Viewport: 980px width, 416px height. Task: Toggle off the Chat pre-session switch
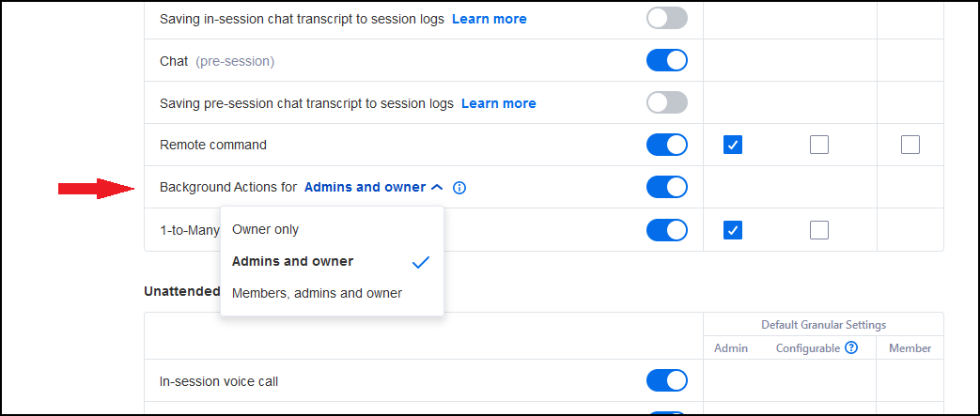(x=667, y=61)
